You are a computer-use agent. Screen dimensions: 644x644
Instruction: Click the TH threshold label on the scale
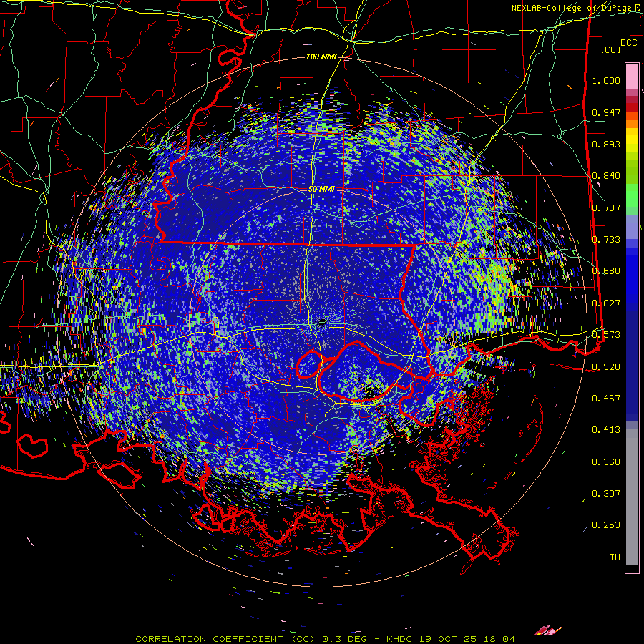615,557
